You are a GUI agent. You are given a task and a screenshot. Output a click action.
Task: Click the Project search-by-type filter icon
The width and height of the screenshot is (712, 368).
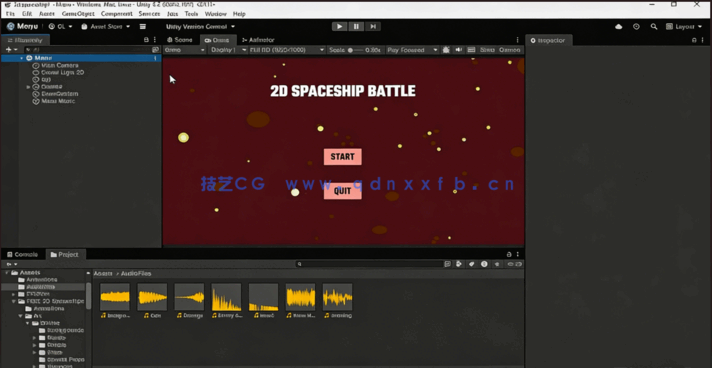click(459, 264)
